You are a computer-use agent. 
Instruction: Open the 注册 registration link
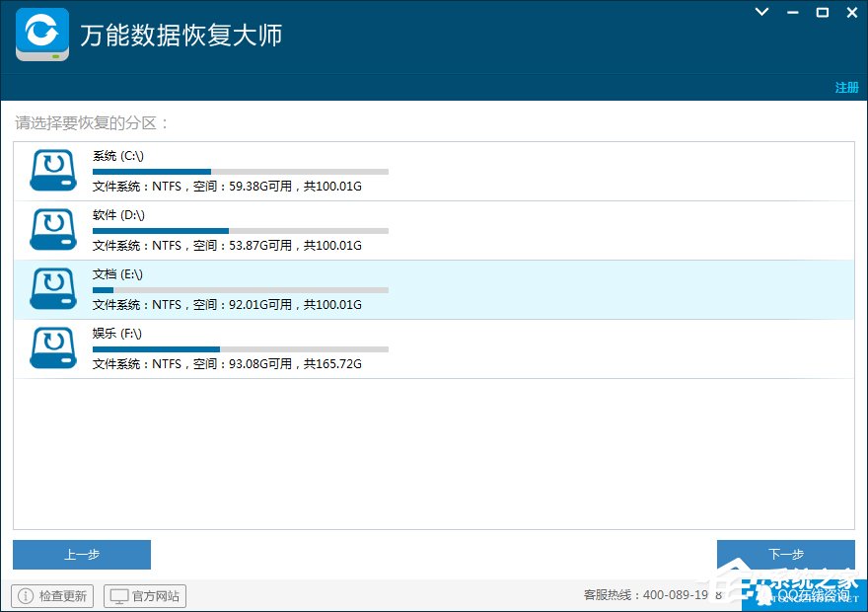846,88
